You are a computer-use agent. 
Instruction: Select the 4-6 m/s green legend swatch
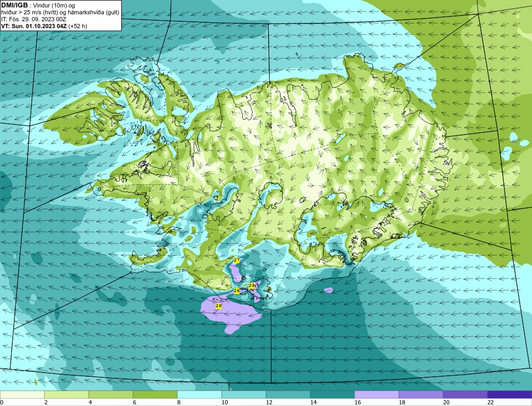(x=111, y=394)
